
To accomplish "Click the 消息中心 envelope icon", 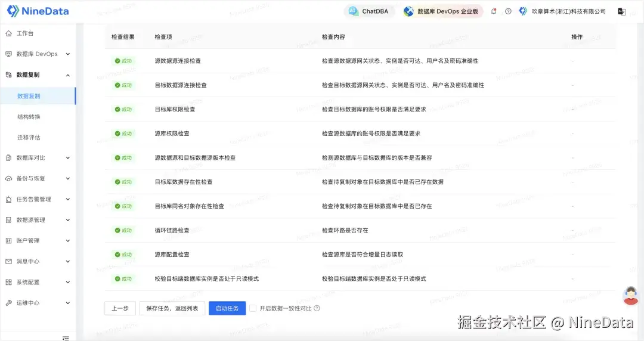I will pos(8,261).
